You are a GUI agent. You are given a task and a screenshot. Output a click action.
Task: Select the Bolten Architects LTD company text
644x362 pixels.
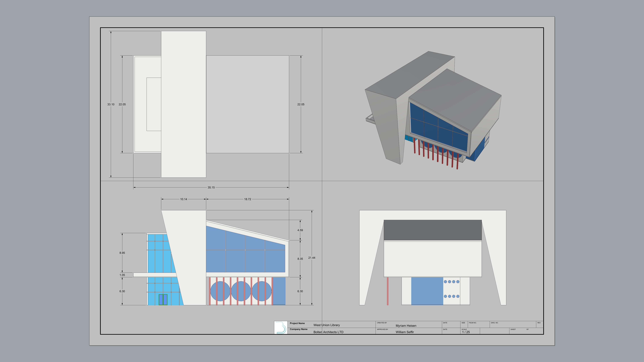click(328, 332)
